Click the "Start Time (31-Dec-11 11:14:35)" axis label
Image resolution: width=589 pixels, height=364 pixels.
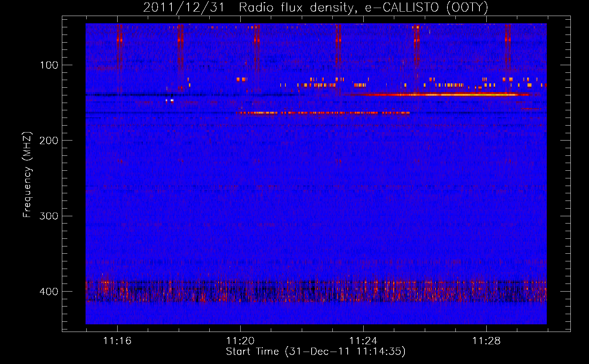pos(316,352)
